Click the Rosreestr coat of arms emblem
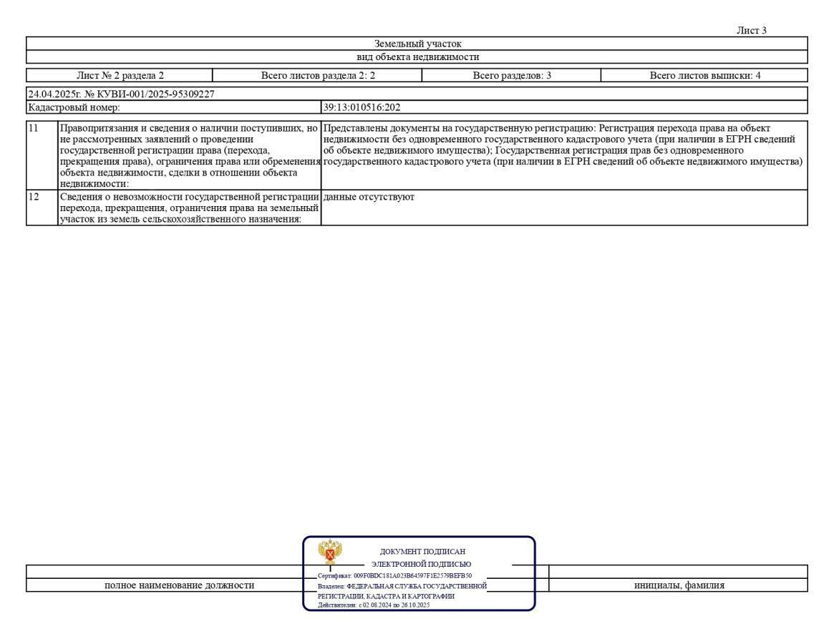Image resolution: width=834 pixels, height=644 pixels. point(330,554)
